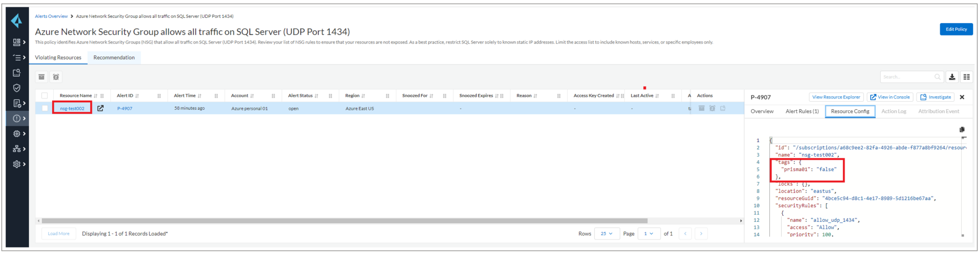The image size is (980, 254).
Task: Expand the Dashboard sidebar chevron
Action: [24, 42]
